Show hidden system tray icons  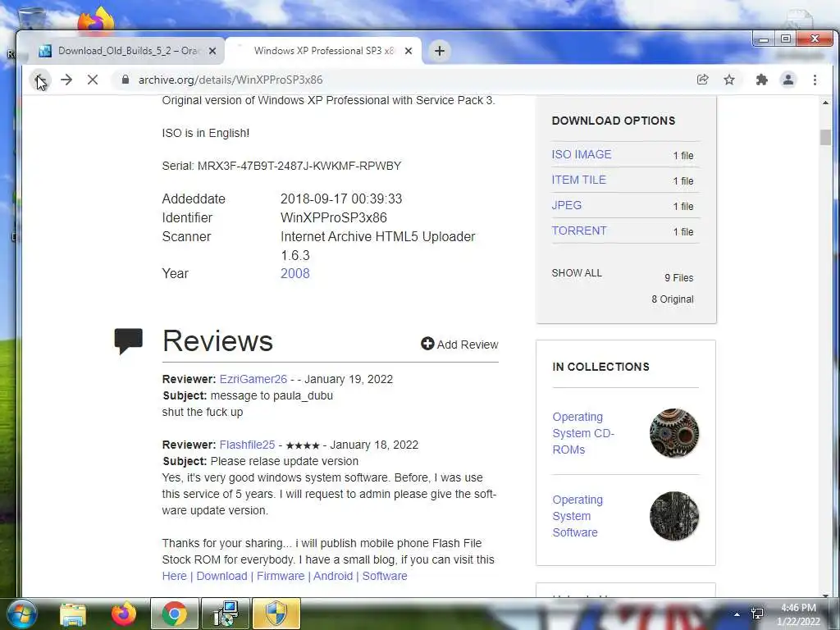click(737, 614)
